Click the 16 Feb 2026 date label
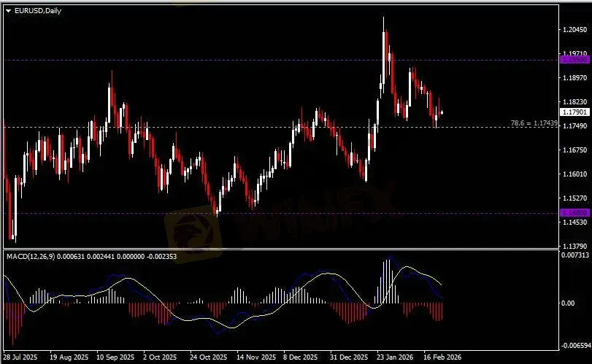The height and width of the screenshot is (364, 592). point(442,357)
